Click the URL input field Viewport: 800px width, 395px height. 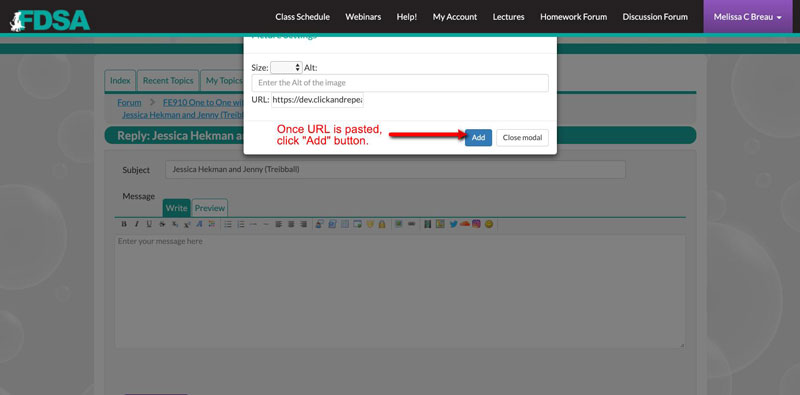coord(317,100)
